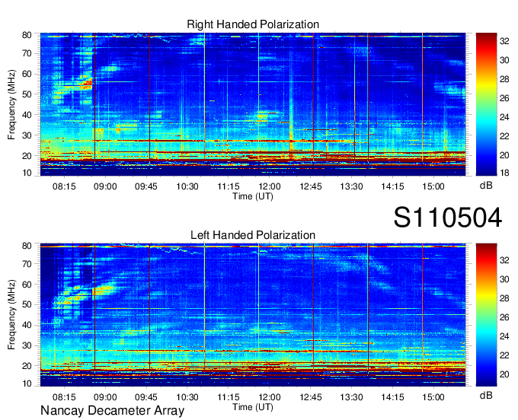
Task: Click dB label under Left Handed color bar
Action: 486,395
